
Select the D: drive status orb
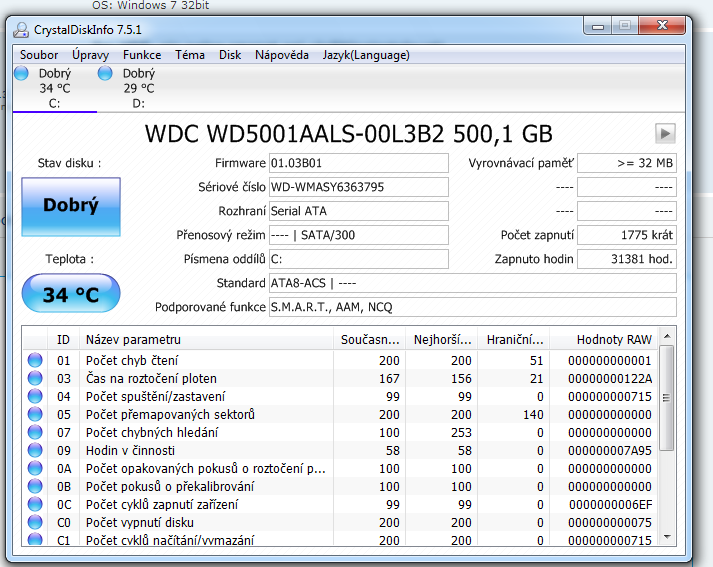click(x=105, y=73)
